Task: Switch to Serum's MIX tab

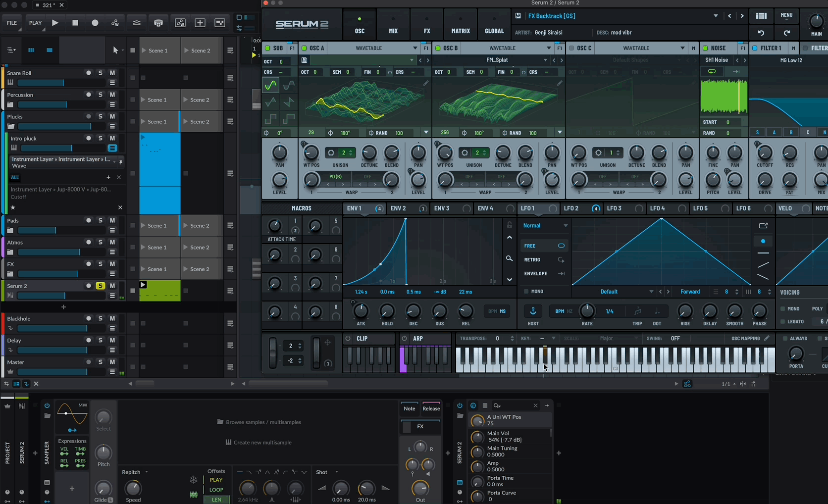Action: [x=393, y=25]
